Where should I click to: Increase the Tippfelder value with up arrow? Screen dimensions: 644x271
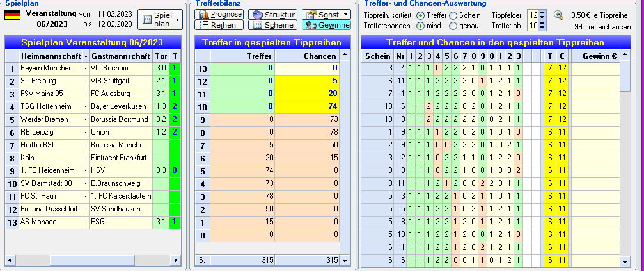point(542,13)
